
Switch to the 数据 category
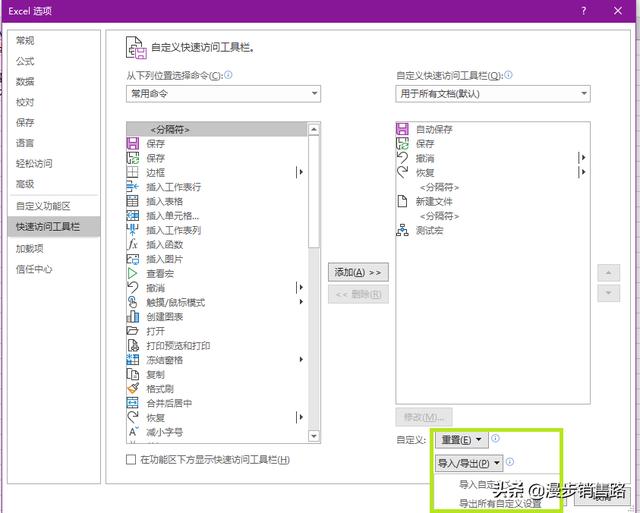pos(53,82)
